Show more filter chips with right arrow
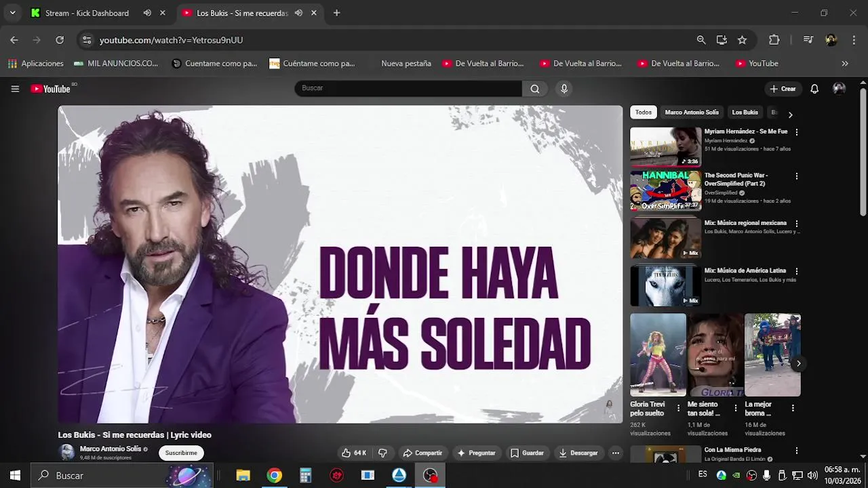 (x=790, y=115)
